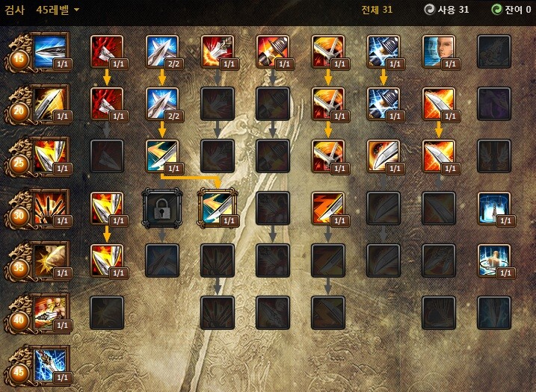Image resolution: width=536 pixels, height=392 pixels.
Task: Click the 사용 31 used points indicator
Action: click(446, 10)
